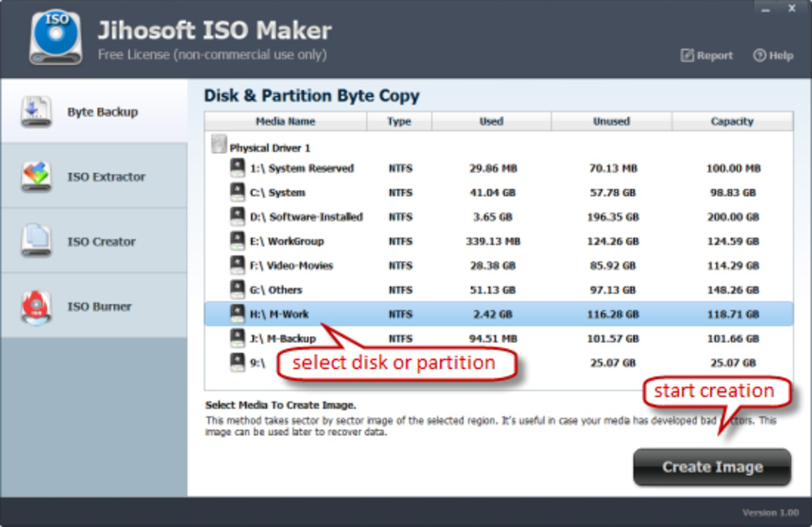Click the drive icon for D:\ Software-Installed

click(237, 217)
